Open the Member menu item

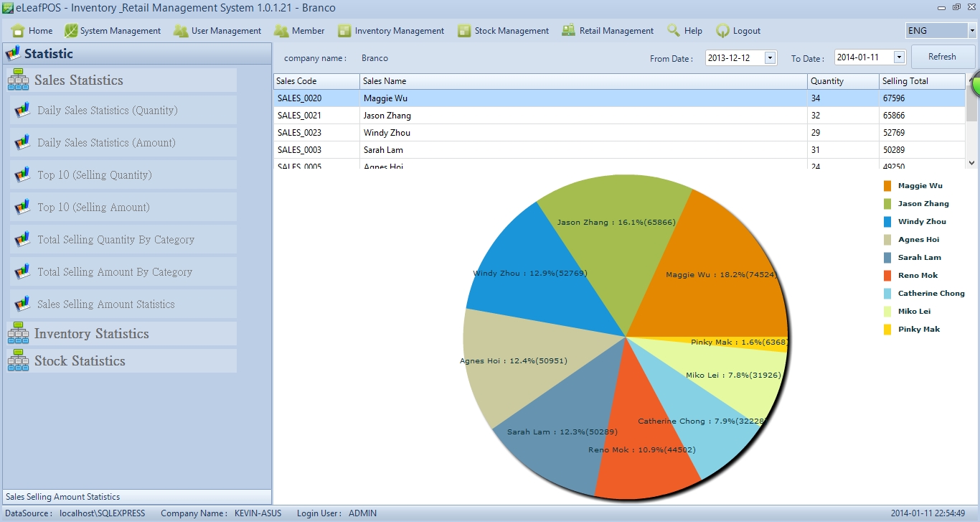(x=308, y=31)
